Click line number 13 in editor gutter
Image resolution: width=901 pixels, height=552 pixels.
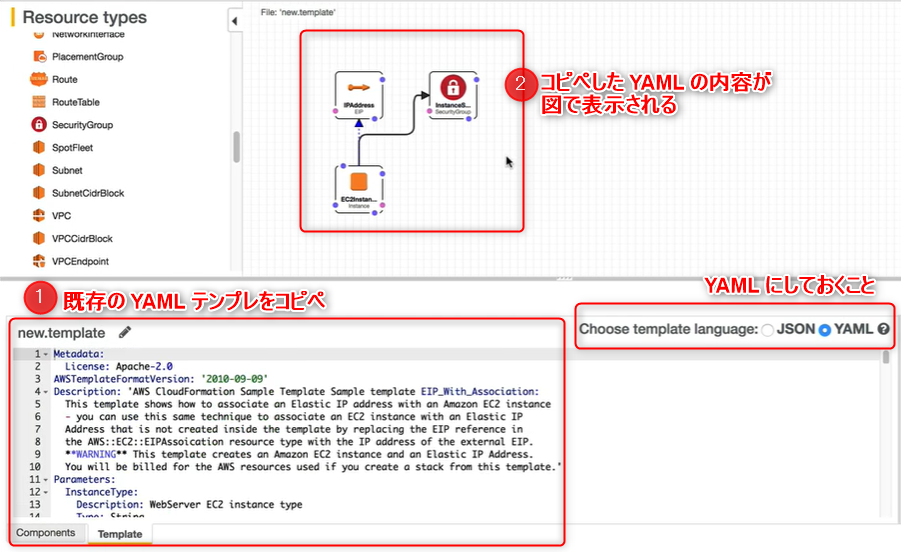click(x=34, y=504)
